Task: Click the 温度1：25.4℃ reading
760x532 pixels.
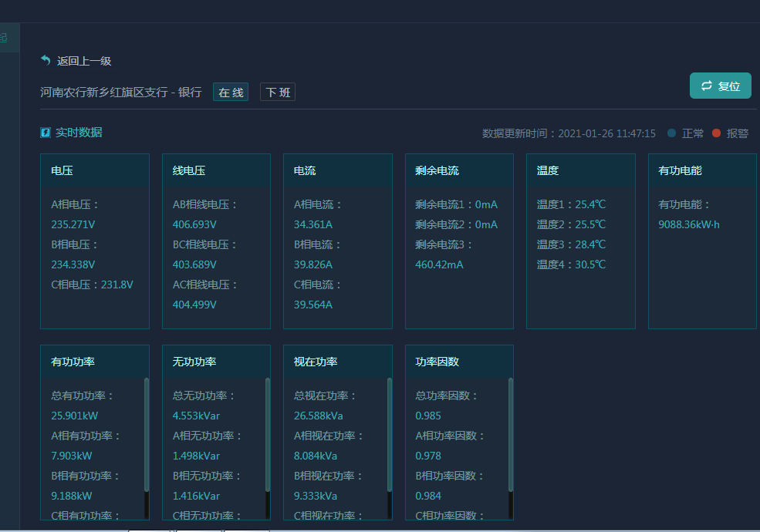Action: click(571, 204)
